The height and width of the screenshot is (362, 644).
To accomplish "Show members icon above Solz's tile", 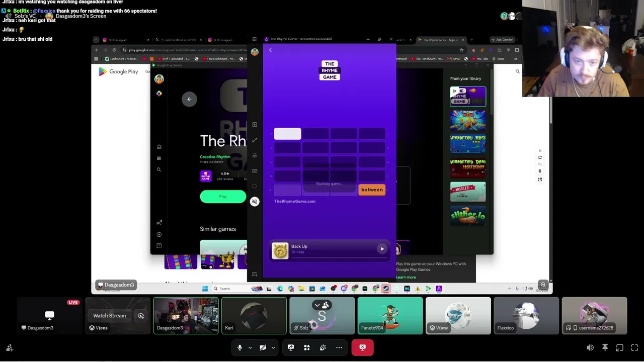I will (x=326, y=305).
